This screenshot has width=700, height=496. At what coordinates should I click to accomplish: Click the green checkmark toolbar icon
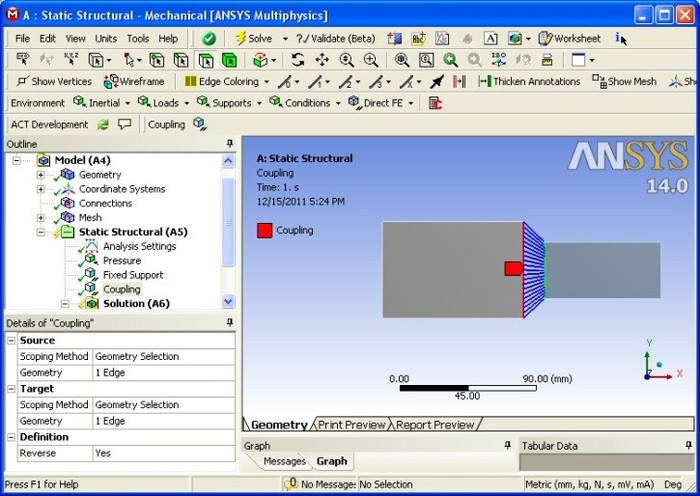pyautogui.click(x=208, y=39)
